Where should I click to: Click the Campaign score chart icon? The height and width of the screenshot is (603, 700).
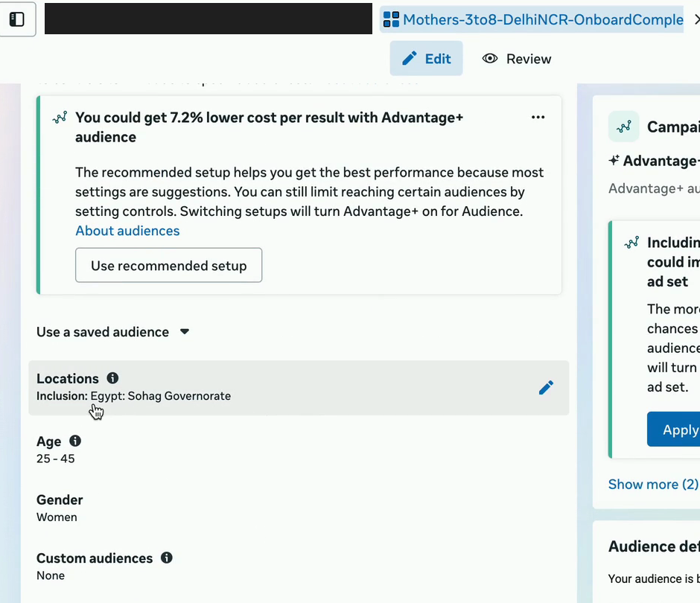point(623,127)
